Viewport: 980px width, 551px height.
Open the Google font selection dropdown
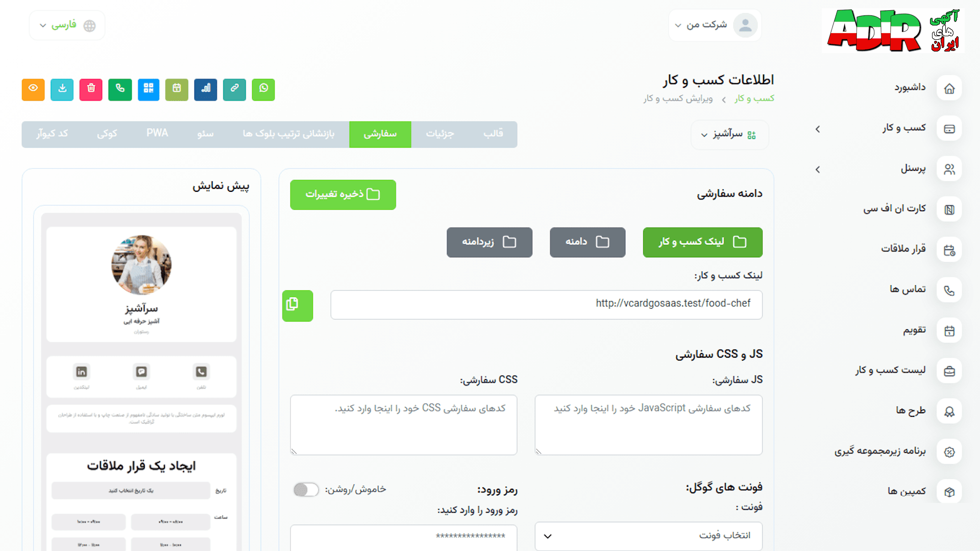[x=648, y=536]
